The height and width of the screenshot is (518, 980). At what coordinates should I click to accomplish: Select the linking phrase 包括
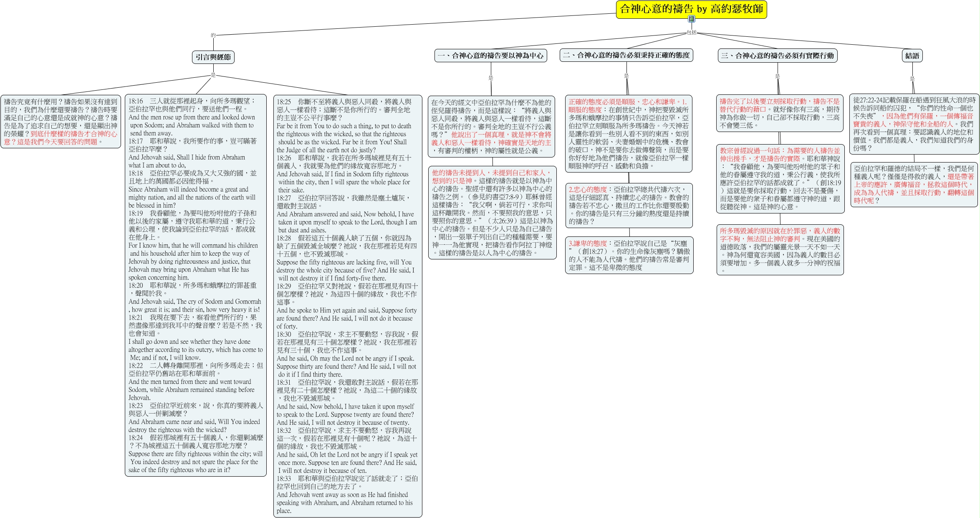click(x=692, y=33)
